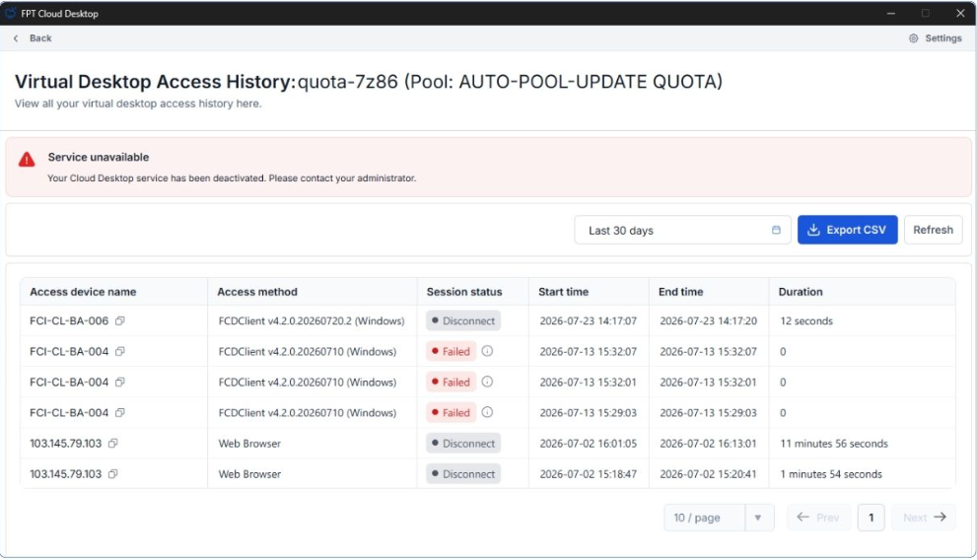Open calendar icon in date range field

(x=776, y=230)
